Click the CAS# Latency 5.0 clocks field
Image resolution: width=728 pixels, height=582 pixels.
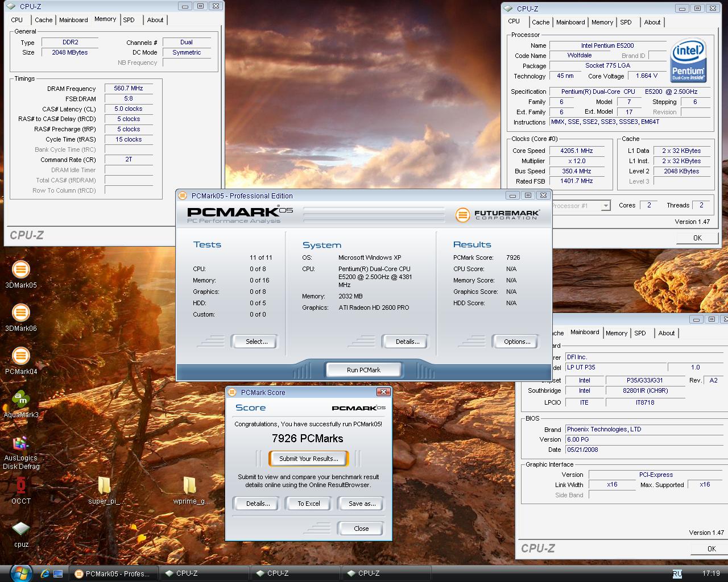click(129, 109)
